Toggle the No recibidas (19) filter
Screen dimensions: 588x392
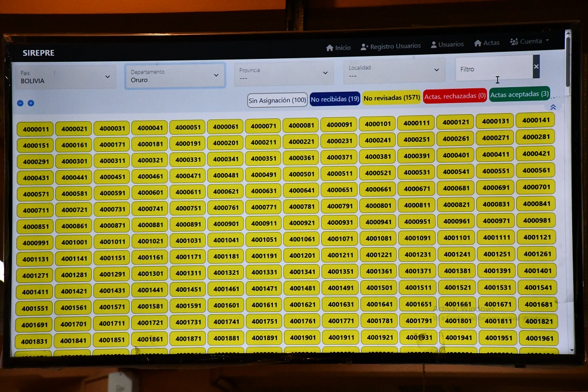335,99
